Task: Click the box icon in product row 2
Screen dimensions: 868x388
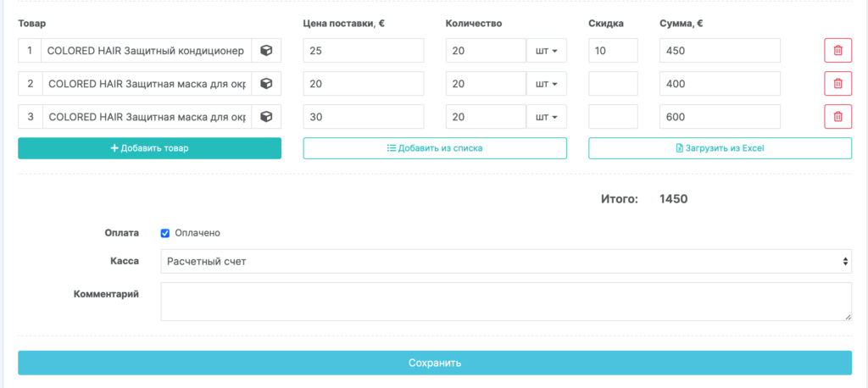Action: tap(266, 84)
